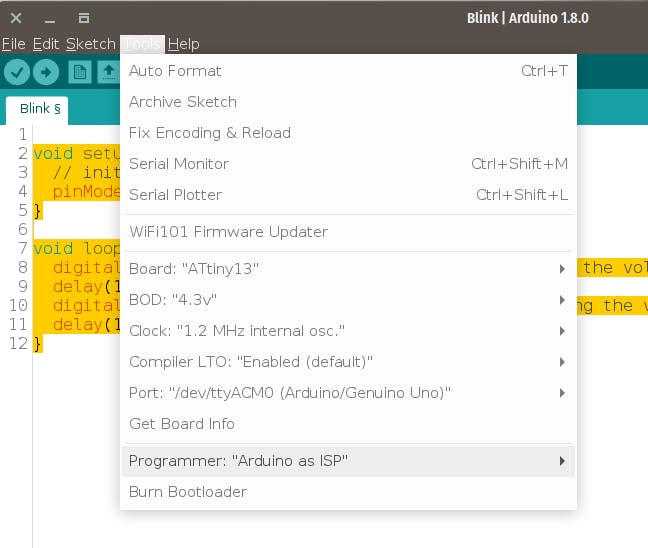648x548 pixels.
Task: Open the Serial Plotter
Action: [x=348, y=195]
